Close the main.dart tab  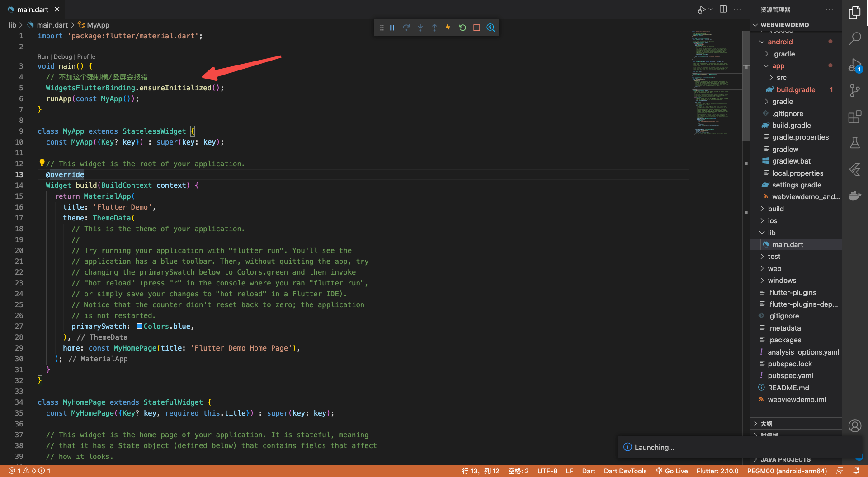click(57, 9)
